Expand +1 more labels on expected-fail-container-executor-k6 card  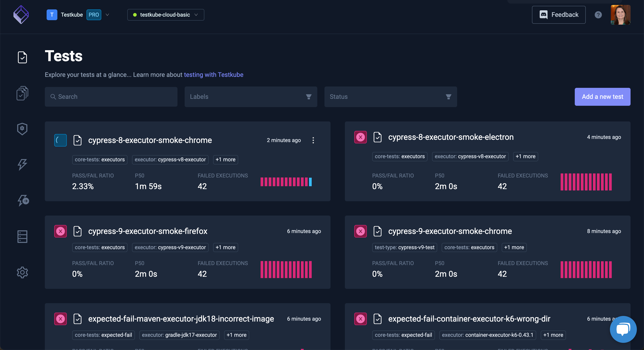click(x=553, y=335)
